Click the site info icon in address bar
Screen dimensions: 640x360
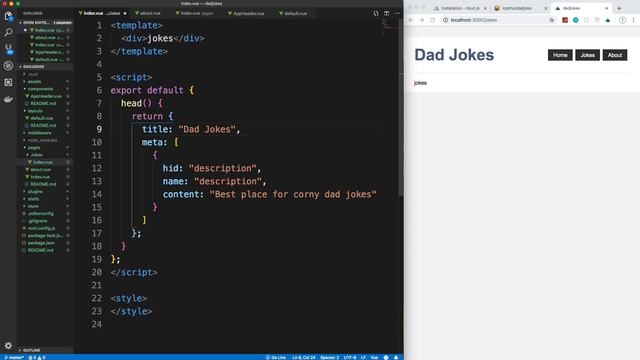[x=445, y=20]
